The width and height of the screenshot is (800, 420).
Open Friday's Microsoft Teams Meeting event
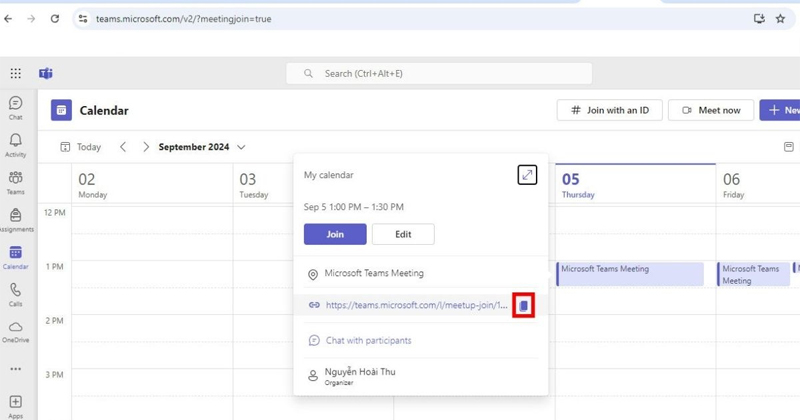tap(754, 274)
